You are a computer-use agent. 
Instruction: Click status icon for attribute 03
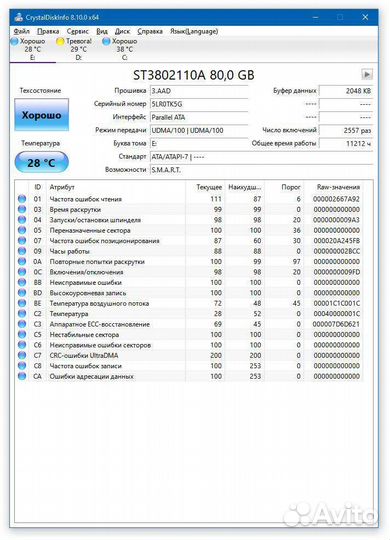tap(22, 209)
